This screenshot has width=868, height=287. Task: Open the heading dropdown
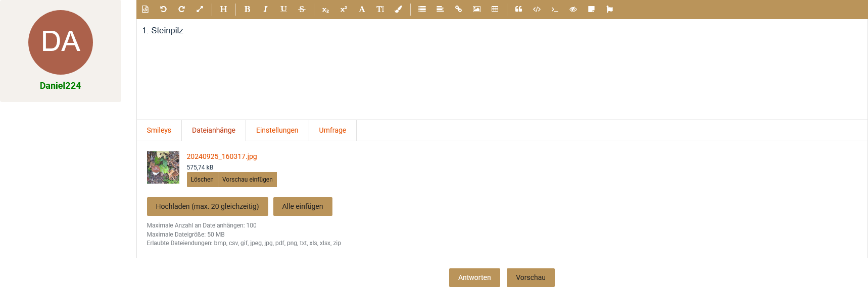click(223, 9)
